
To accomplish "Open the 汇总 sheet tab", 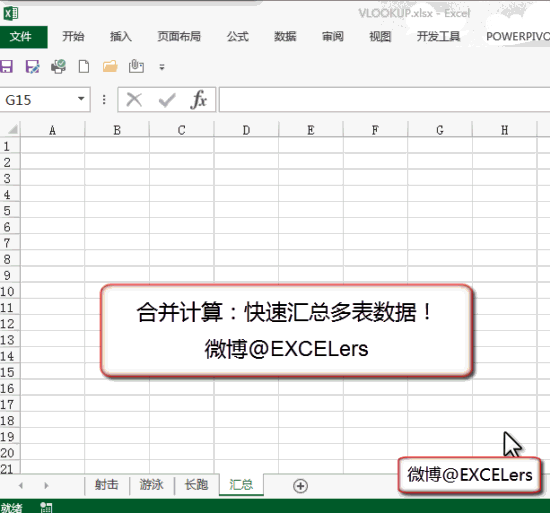I will click(x=241, y=485).
